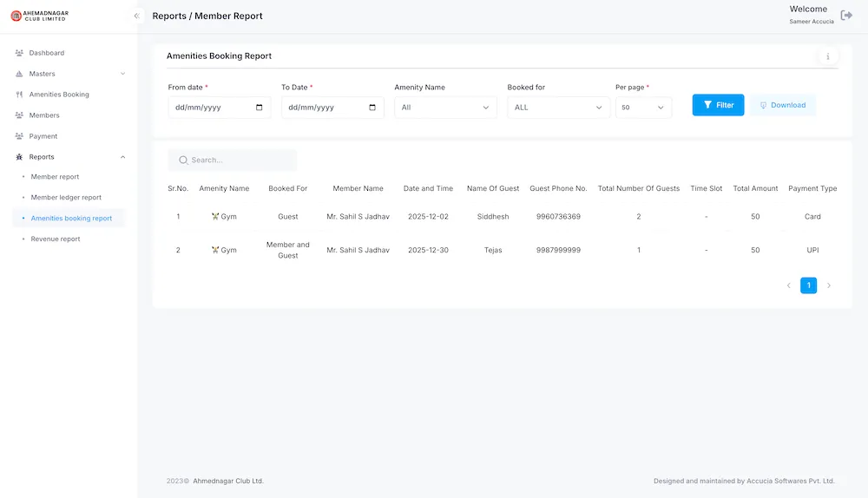Image resolution: width=868 pixels, height=498 pixels.
Task: Collapse the sidebar with double-chevron icon
Action: [x=137, y=16]
